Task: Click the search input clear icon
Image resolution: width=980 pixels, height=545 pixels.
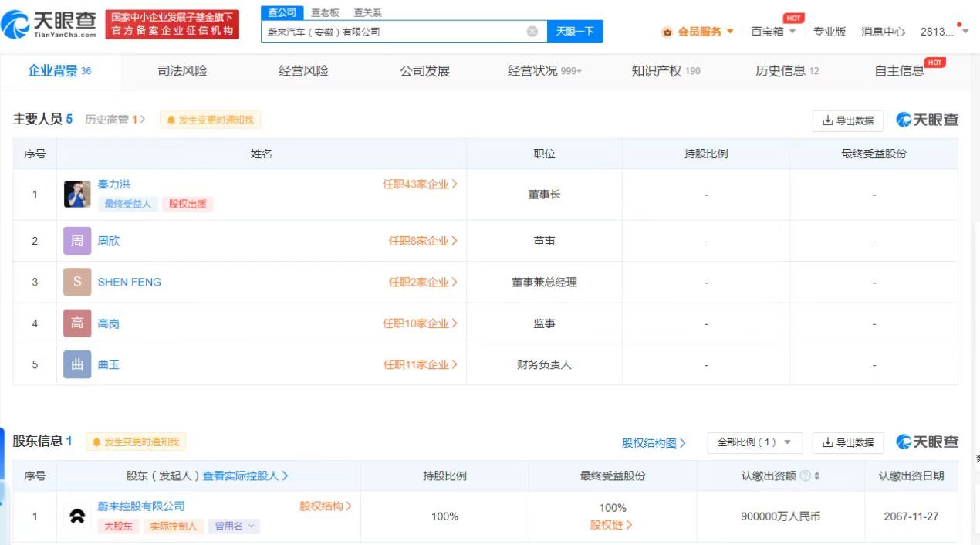Action: 532,30
